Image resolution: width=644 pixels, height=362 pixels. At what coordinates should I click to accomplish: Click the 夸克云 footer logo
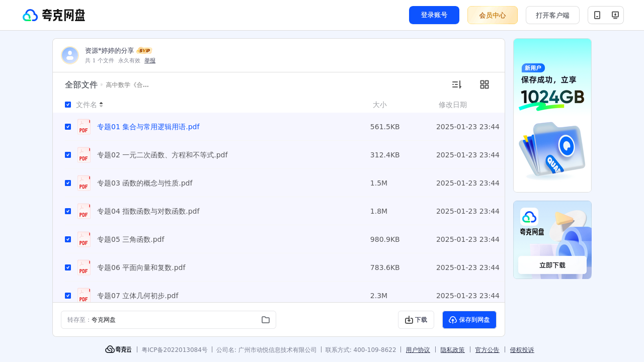[118, 349]
